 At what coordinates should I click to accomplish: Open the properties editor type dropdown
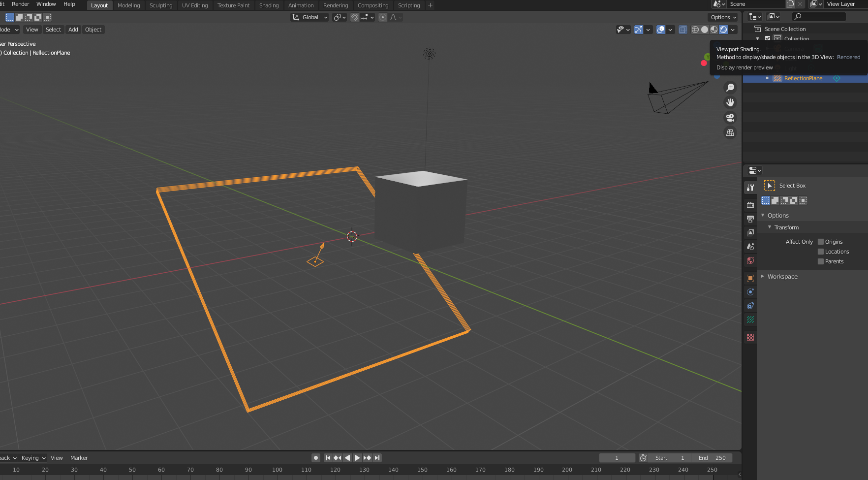[x=755, y=170]
